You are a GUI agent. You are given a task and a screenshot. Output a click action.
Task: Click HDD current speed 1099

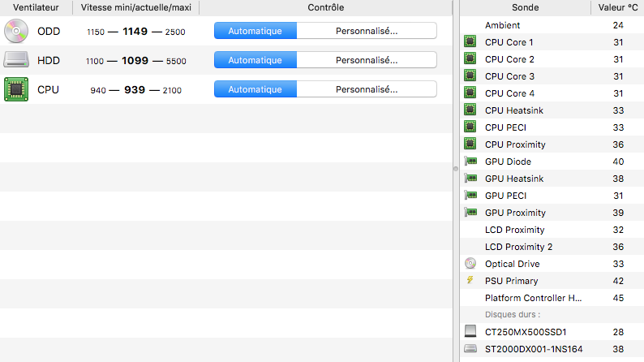(135, 60)
